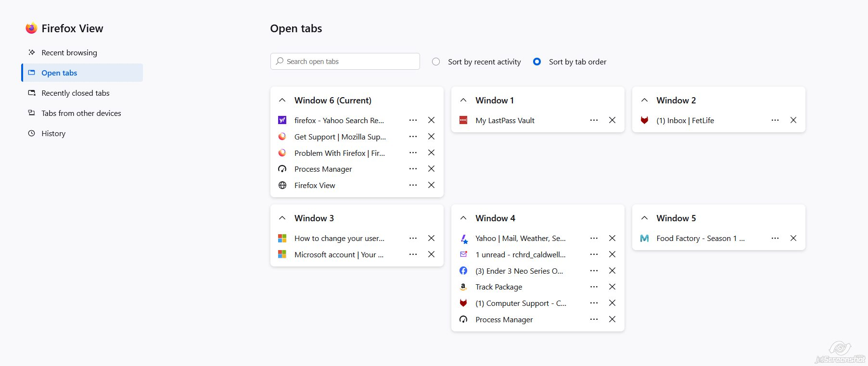This screenshot has height=366, width=868.
Task: Switch to Track Package tab
Action: tap(498, 287)
